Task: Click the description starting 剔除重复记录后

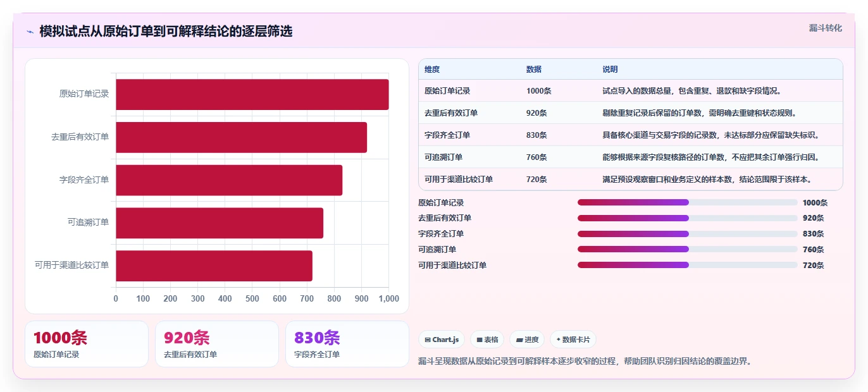Action: 700,113
